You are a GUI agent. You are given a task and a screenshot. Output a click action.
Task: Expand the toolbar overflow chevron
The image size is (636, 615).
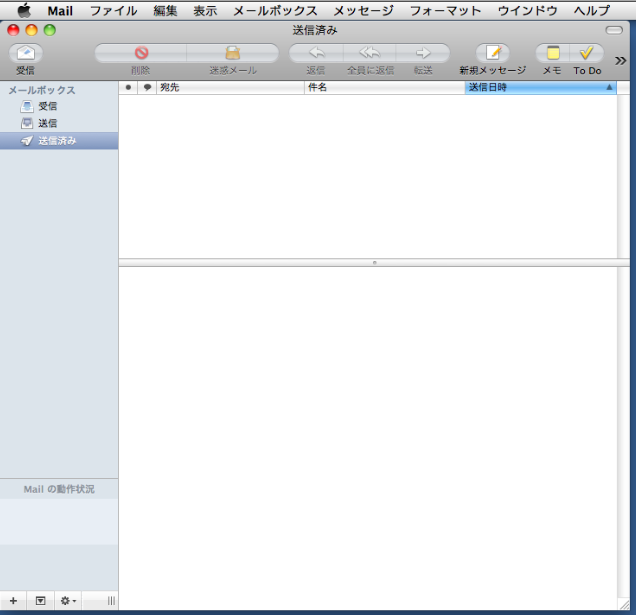(x=621, y=60)
